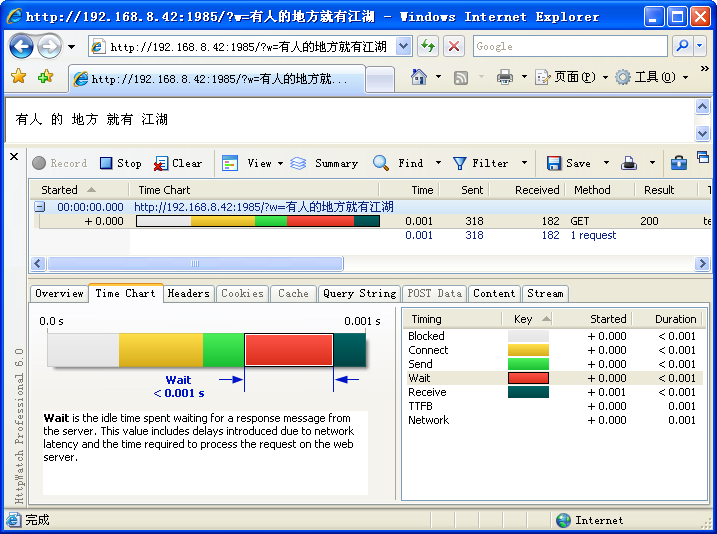Click the Internet zone status bar icon

click(563, 520)
